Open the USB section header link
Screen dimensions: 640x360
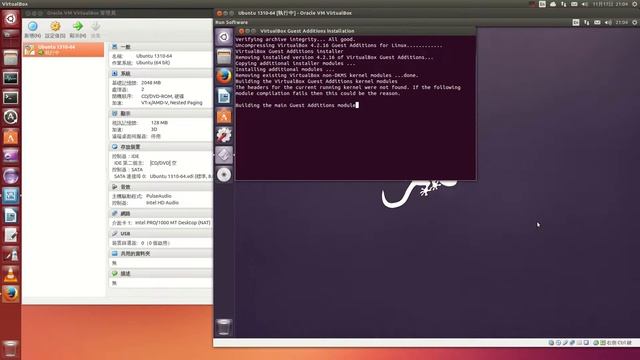click(125, 233)
